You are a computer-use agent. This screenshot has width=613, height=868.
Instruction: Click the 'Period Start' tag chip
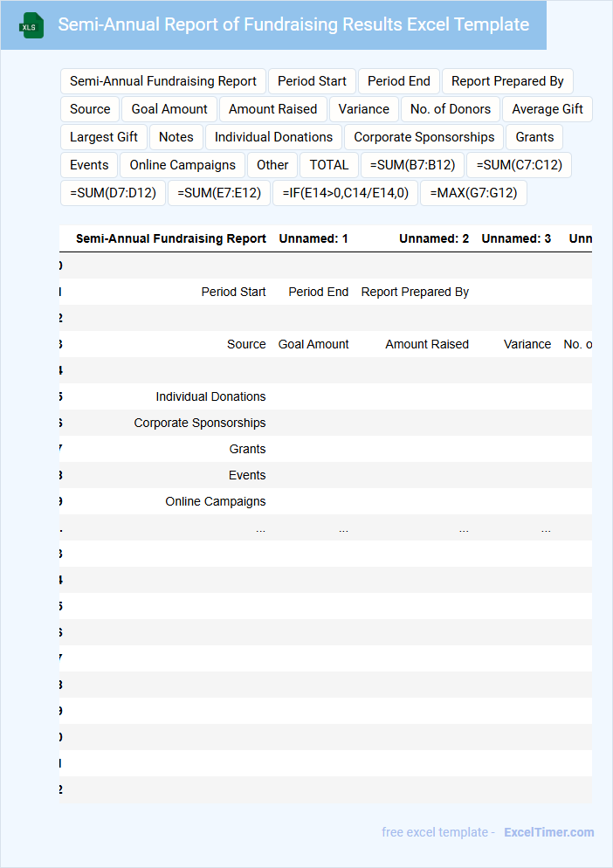[x=312, y=81]
